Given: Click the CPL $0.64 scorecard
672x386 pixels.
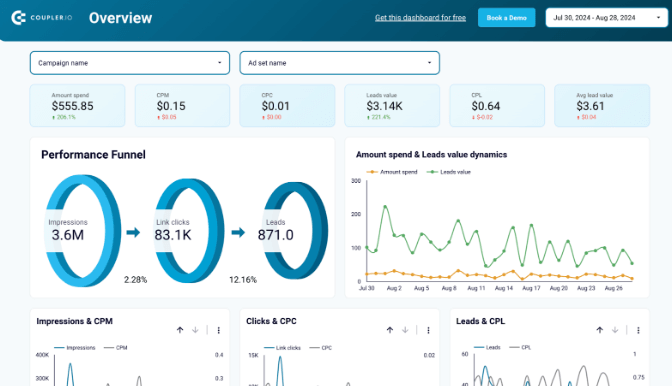Looking at the screenshot, I should [497, 105].
